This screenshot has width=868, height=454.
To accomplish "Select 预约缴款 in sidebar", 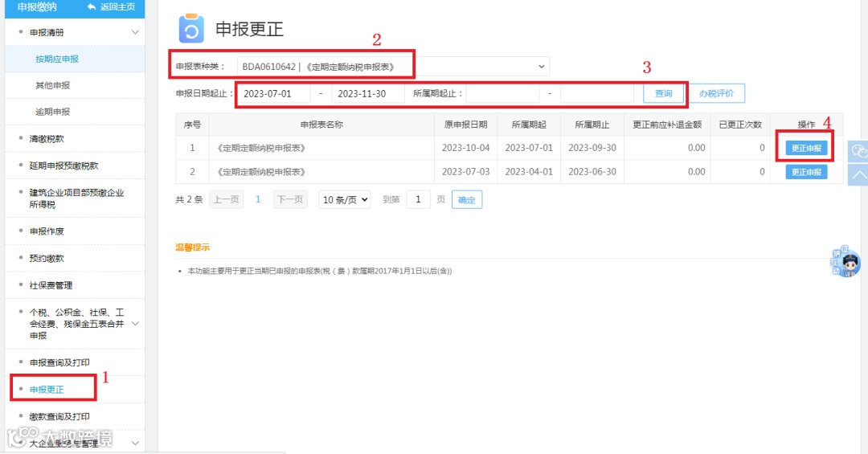I will [47, 259].
